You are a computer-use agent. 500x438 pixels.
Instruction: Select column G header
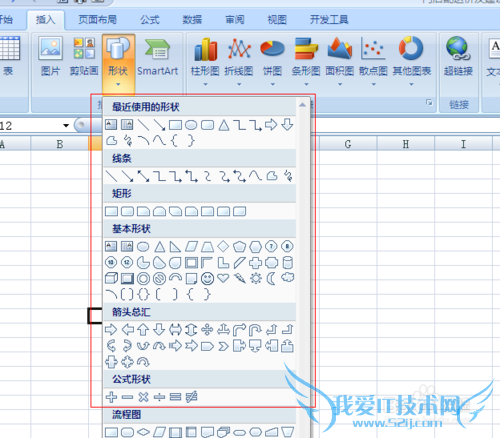(x=348, y=144)
